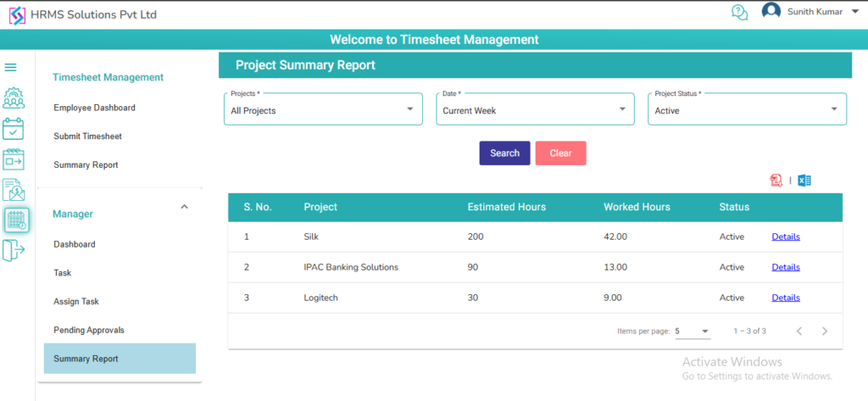This screenshot has width=868, height=401.
Task: Open the Project Status dropdown showing Active
Action: coord(748,109)
